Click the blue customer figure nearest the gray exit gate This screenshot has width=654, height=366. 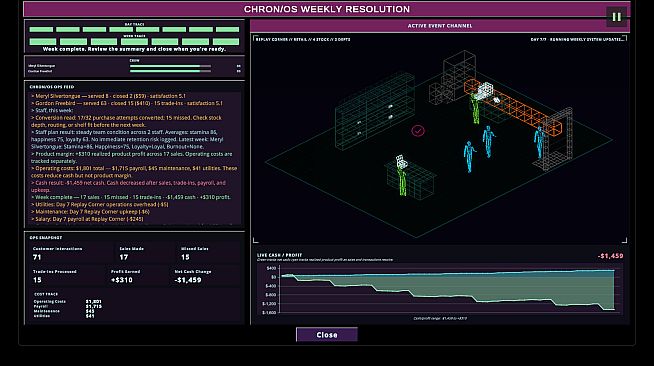click(539, 142)
